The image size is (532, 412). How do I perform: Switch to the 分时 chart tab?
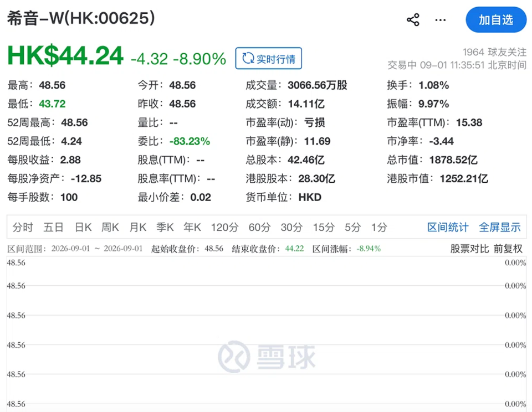(23, 227)
